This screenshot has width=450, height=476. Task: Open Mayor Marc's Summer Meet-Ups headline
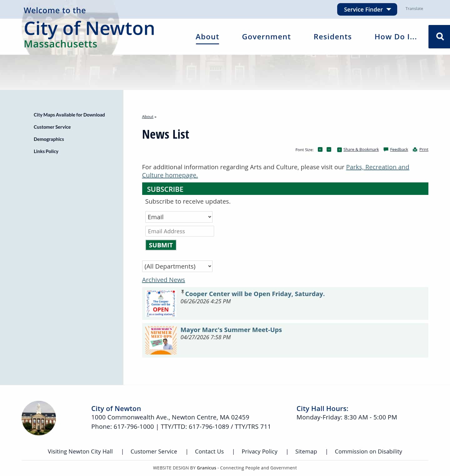[x=231, y=330]
